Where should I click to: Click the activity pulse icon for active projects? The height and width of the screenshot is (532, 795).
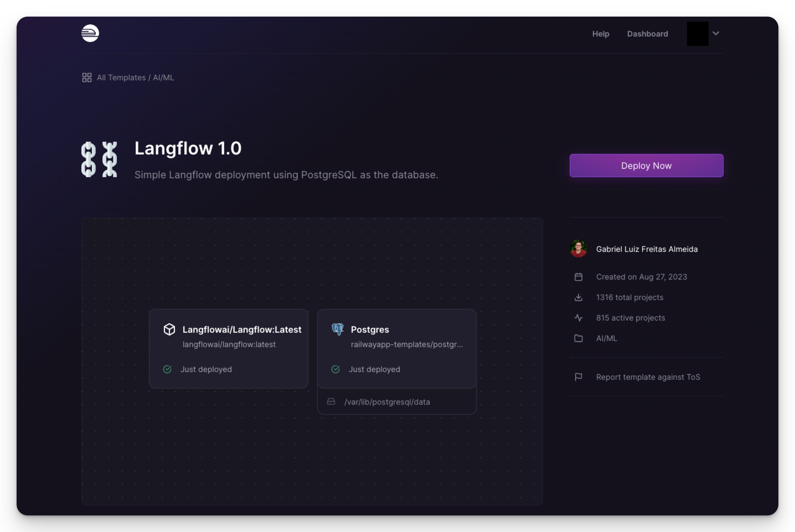tap(579, 318)
